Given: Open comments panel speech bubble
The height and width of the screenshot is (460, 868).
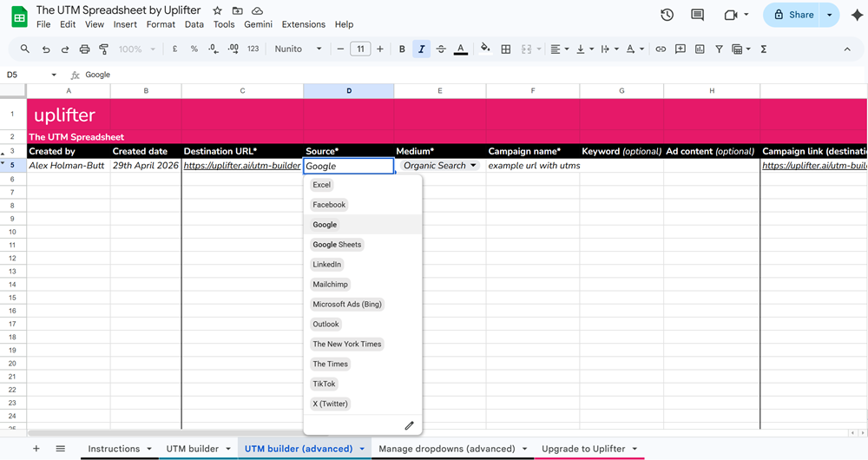Looking at the screenshot, I should coord(698,15).
